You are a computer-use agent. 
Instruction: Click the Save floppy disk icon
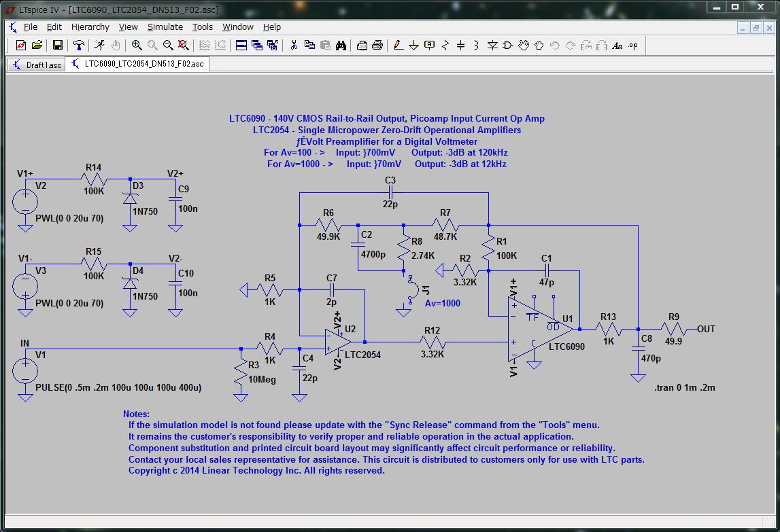58,46
